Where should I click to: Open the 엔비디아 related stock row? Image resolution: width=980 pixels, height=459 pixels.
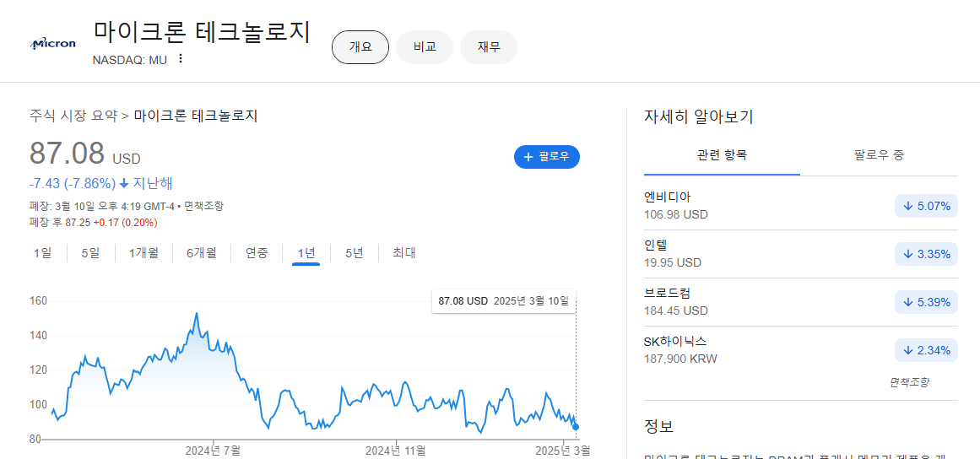click(800, 206)
